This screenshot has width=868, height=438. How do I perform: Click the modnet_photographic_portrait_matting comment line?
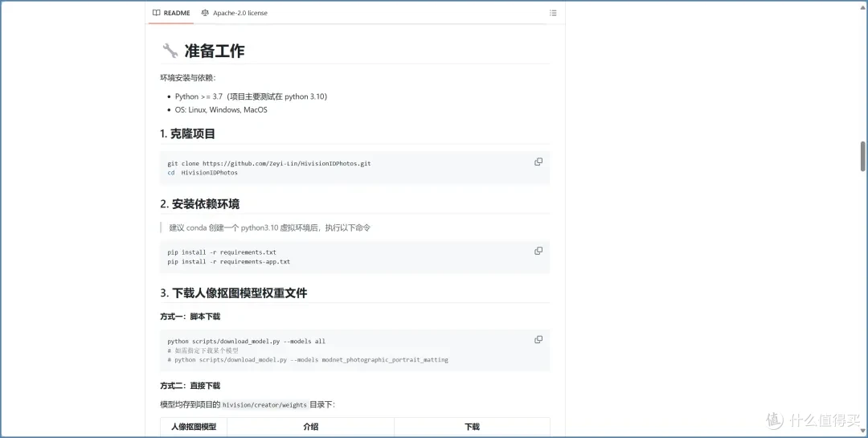click(308, 360)
